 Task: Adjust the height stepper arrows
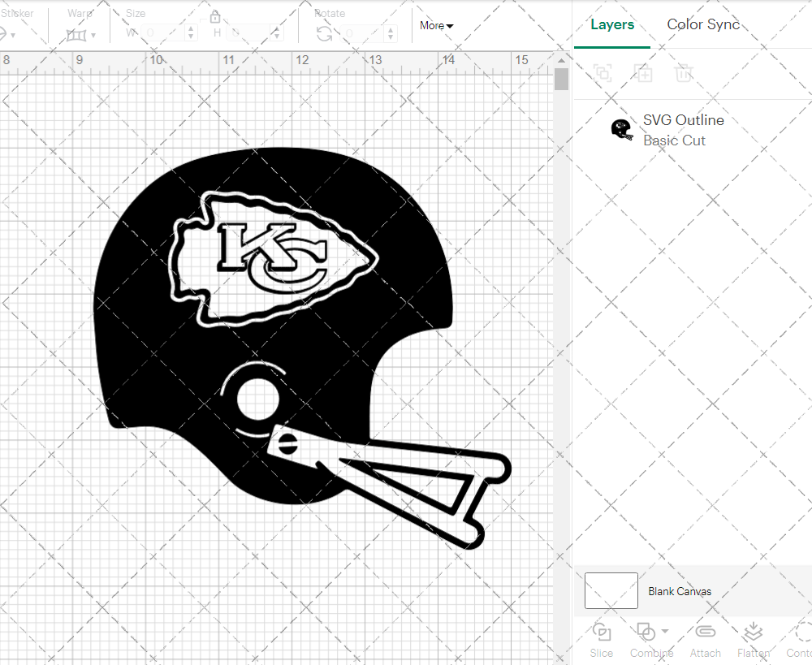[277, 33]
